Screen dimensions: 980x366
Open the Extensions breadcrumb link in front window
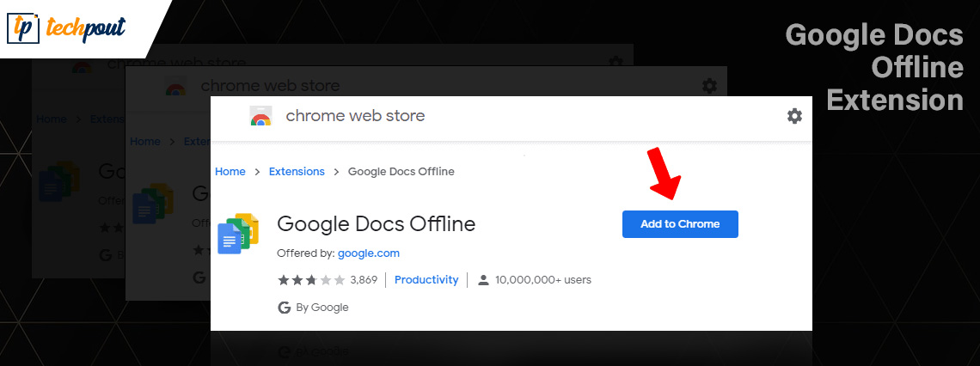tap(297, 171)
